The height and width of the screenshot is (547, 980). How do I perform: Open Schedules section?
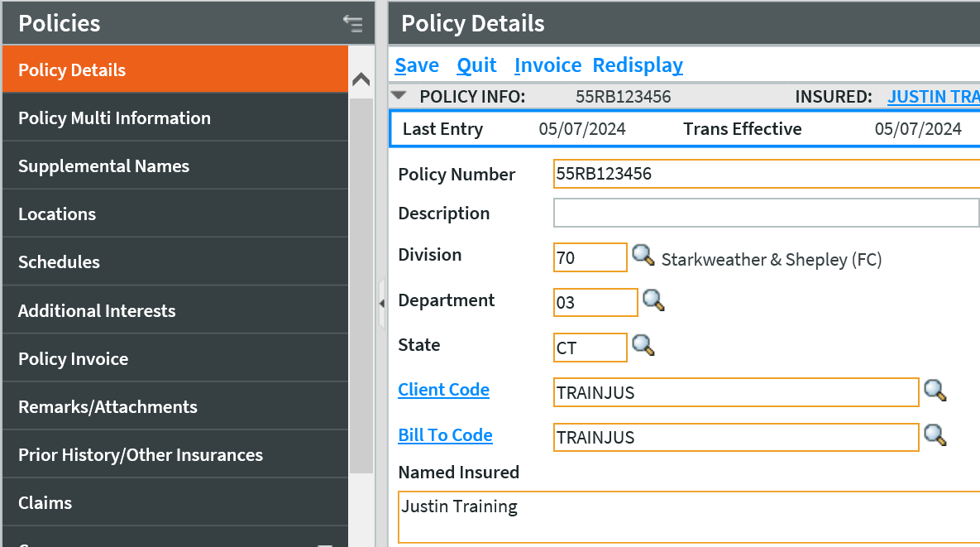175,262
